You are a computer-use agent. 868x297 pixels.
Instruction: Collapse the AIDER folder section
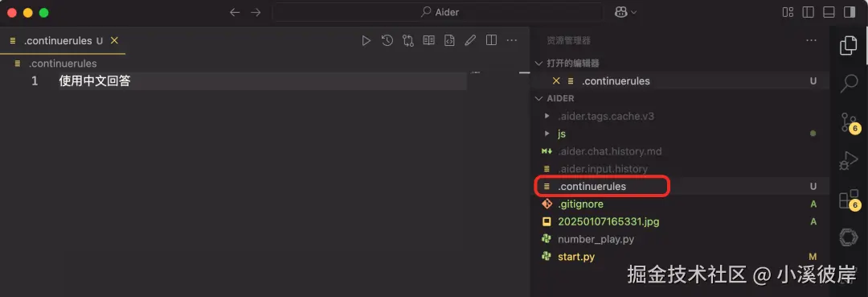point(538,98)
